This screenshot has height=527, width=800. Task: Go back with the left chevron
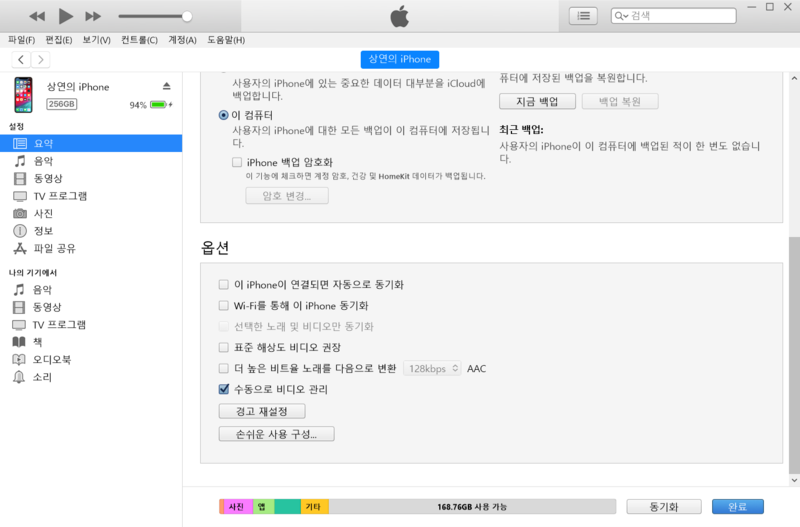point(21,60)
